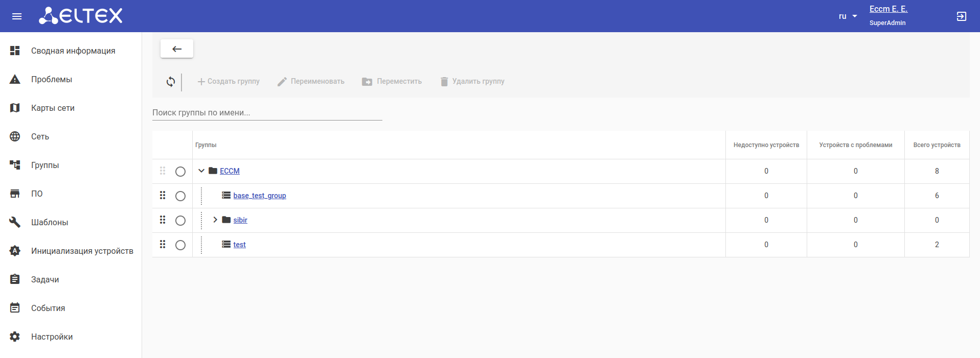Screen dimensions: 980x358
Task: Click the icon for Инициализация устройств
Action: tap(15, 251)
